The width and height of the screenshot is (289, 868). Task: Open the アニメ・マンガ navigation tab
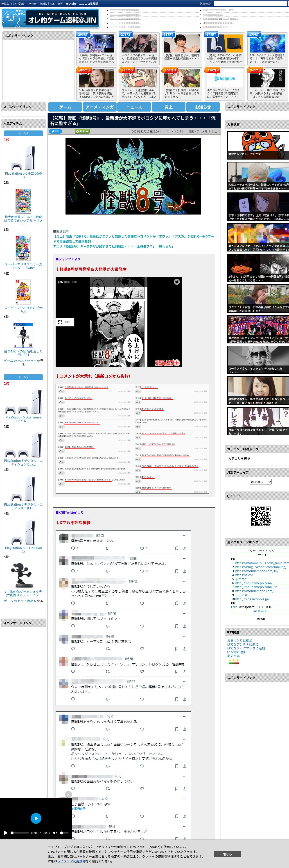pyautogui.click(x=100, y=107)
